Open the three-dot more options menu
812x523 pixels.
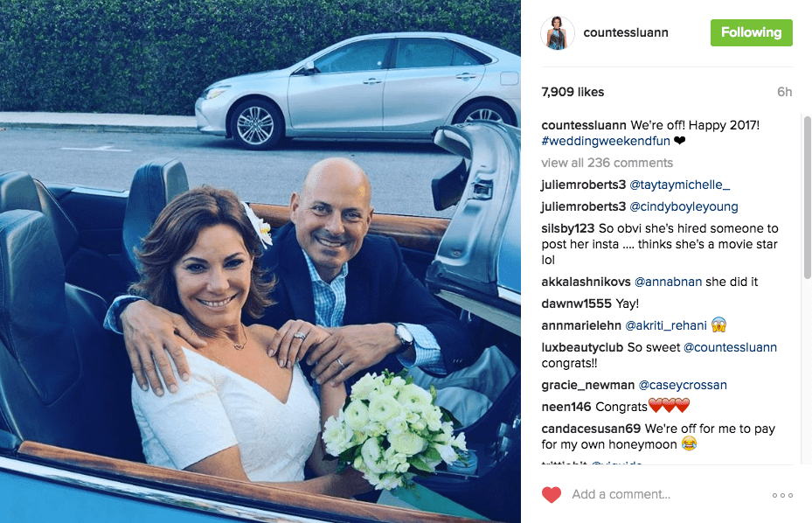tap(782, 495)
